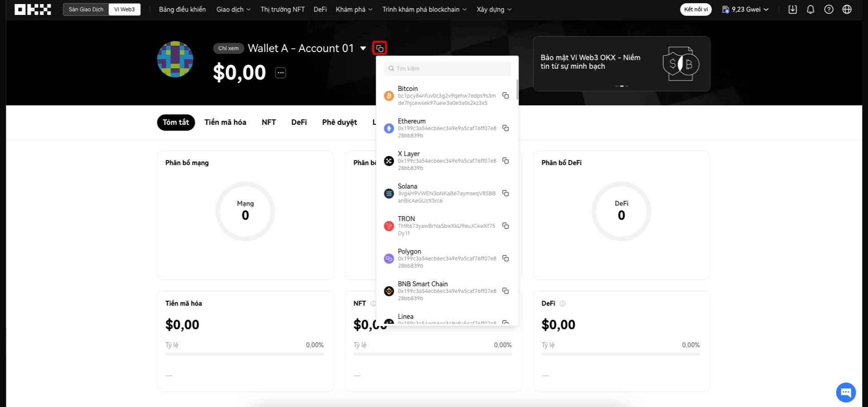Click the Polygon coin icon
This screenshot has height=407, width=868.
(x=389, y=259)
